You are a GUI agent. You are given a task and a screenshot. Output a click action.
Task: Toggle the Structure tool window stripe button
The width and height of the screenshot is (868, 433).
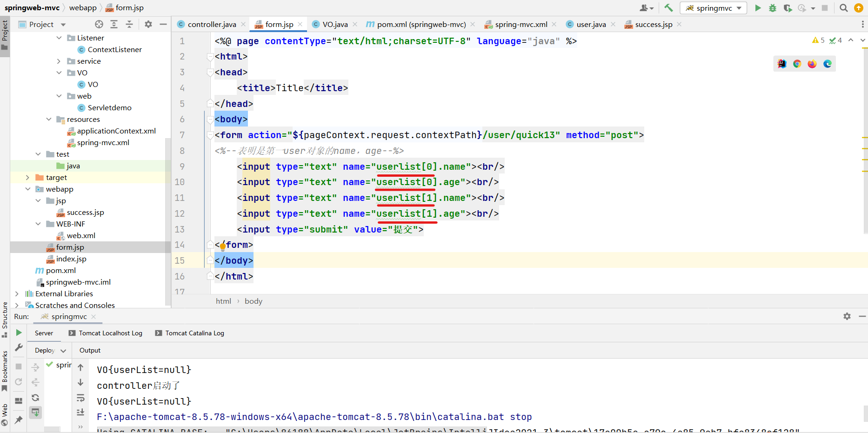[x=5, y=320]
